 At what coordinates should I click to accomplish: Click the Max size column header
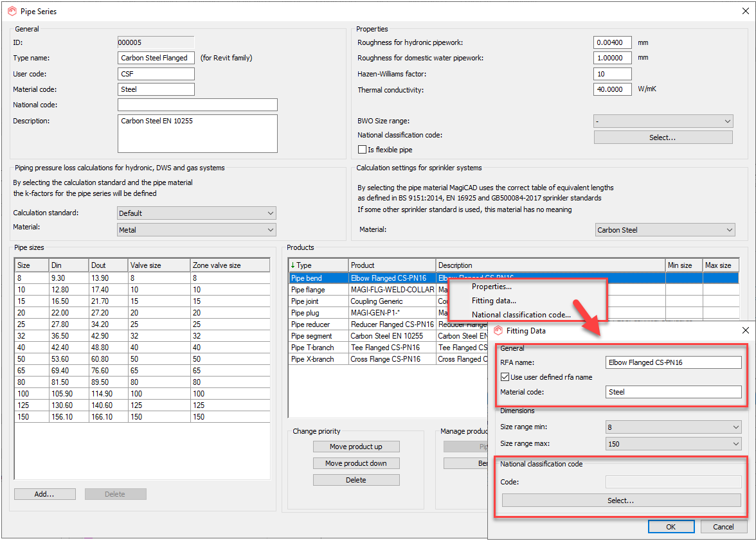(x=721, y=265)
